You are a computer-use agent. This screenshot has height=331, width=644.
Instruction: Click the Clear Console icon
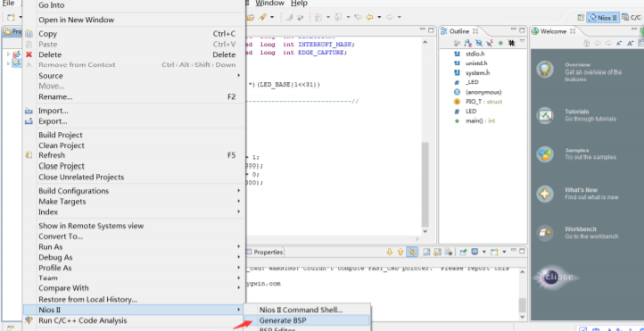[426, 252]
